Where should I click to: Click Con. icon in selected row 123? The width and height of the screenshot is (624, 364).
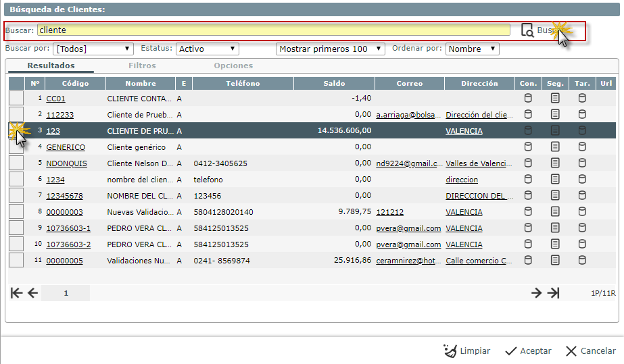coord(528,130)
